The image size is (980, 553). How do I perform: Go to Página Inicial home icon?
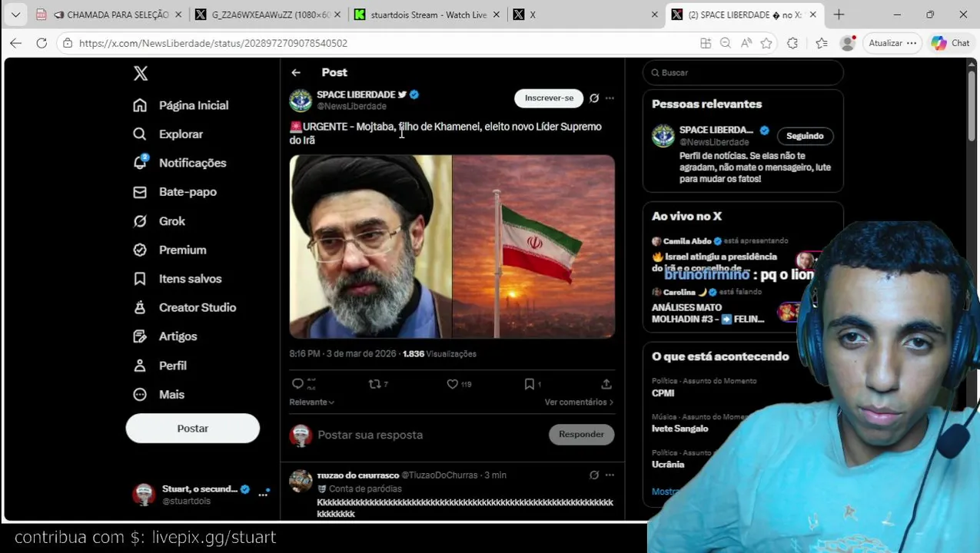tap(139, 105)
